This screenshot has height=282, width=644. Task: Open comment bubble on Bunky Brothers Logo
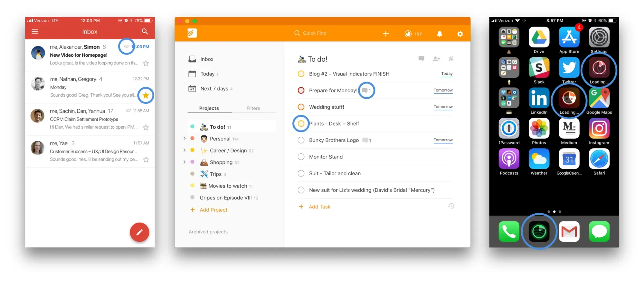(367, 140)
